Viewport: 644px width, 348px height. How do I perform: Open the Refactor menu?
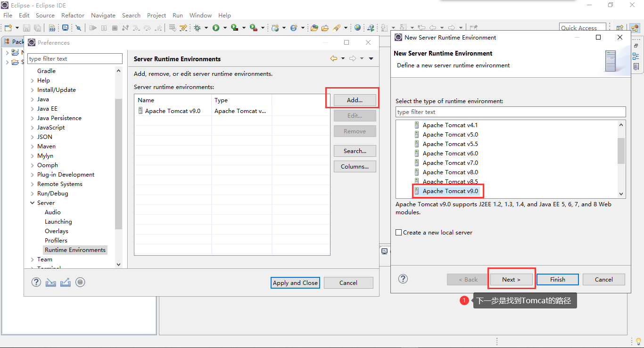(73, 15)
